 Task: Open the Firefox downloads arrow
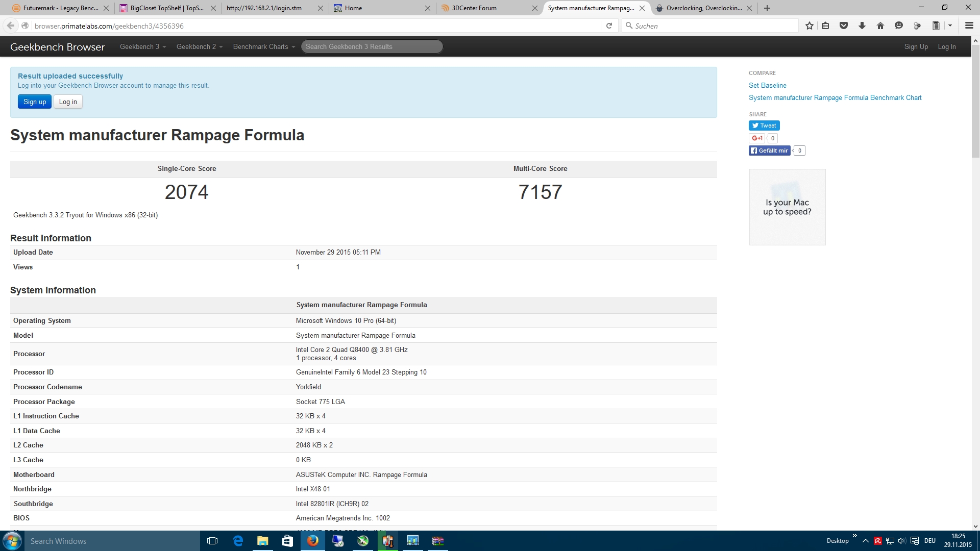(x=862, y=26)
